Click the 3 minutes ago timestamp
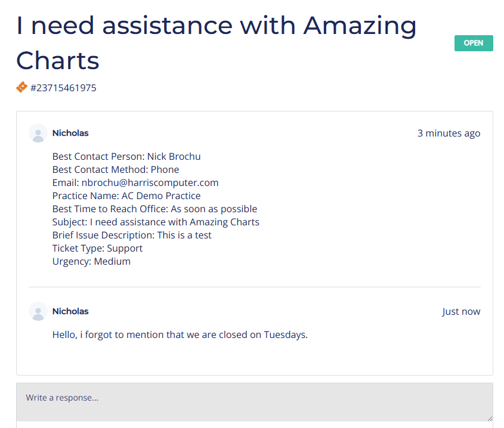Viewport: 504px width, 428px height. (x=449, y=133)
